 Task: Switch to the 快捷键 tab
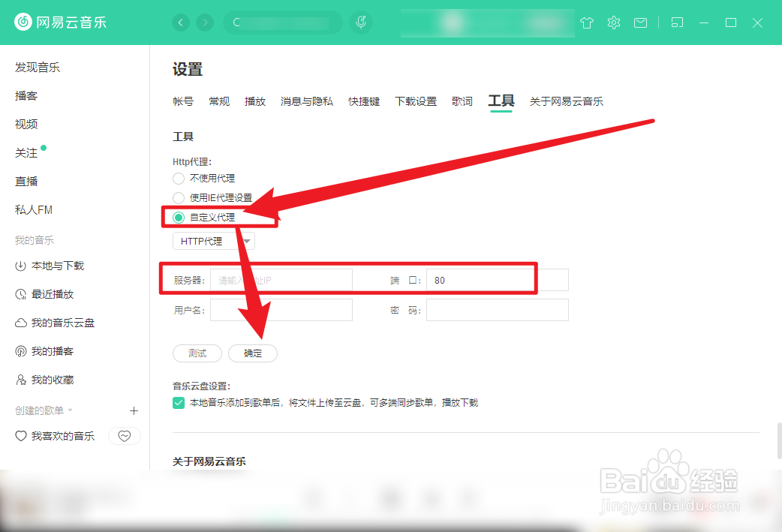point(364,102)
